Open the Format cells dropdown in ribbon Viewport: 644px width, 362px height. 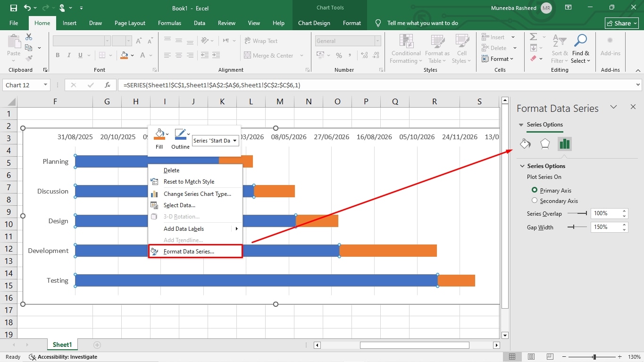coord(498,59)
